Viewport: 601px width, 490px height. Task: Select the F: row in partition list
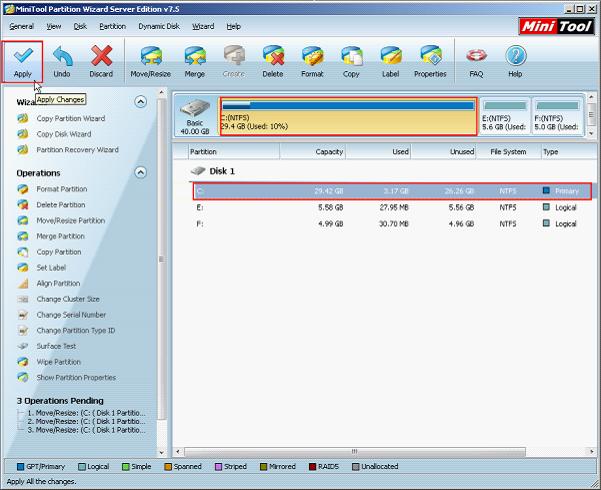click(x=392, y=224)
